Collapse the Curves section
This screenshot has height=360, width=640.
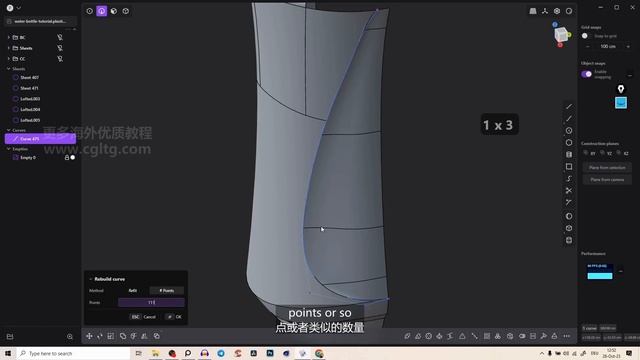pyautogui.click(x=9, y=130)
